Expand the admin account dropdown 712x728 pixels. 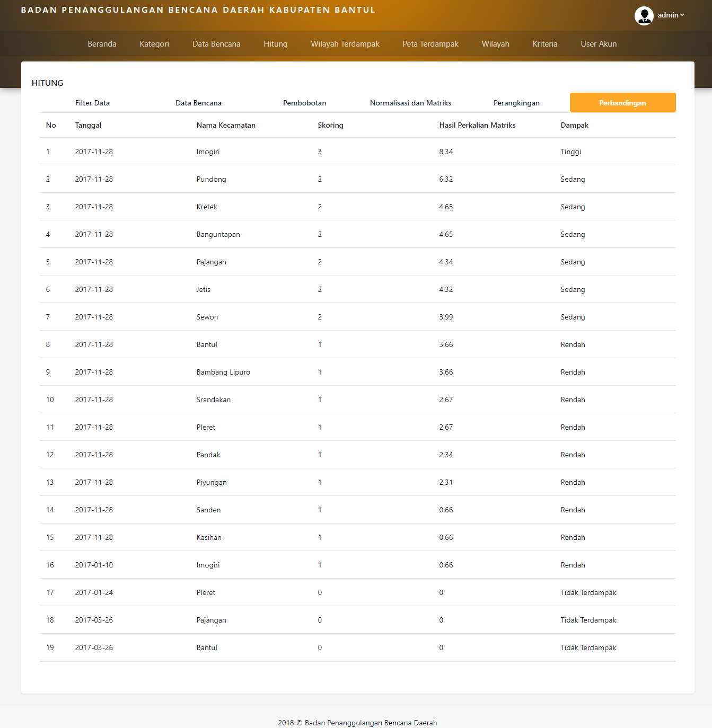click(671, 15)
